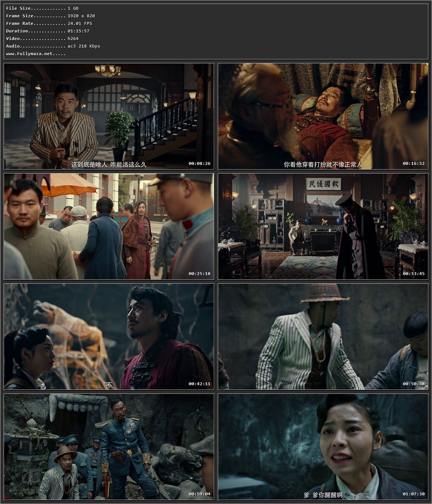Viewport: 432px width, 504px height.
Task: View the thumbnail captured at 00:42:11
Action: pyautogui.click(x=109, y=337)
